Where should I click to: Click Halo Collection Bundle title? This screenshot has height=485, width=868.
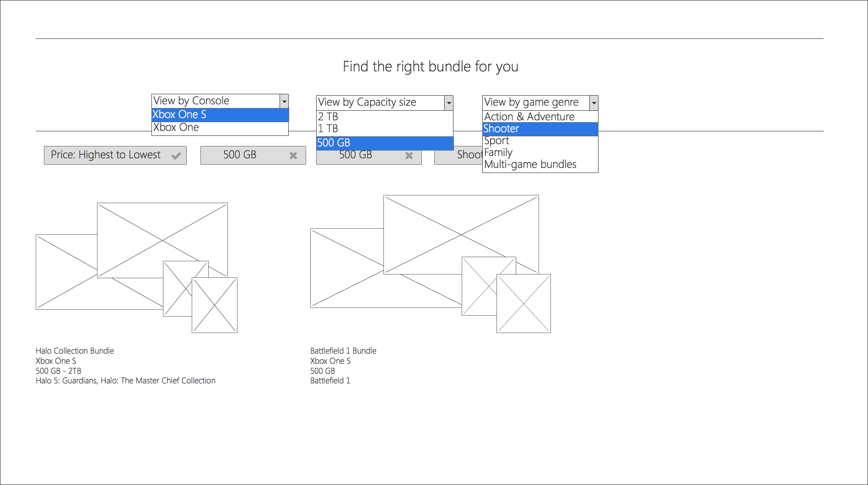75,351
